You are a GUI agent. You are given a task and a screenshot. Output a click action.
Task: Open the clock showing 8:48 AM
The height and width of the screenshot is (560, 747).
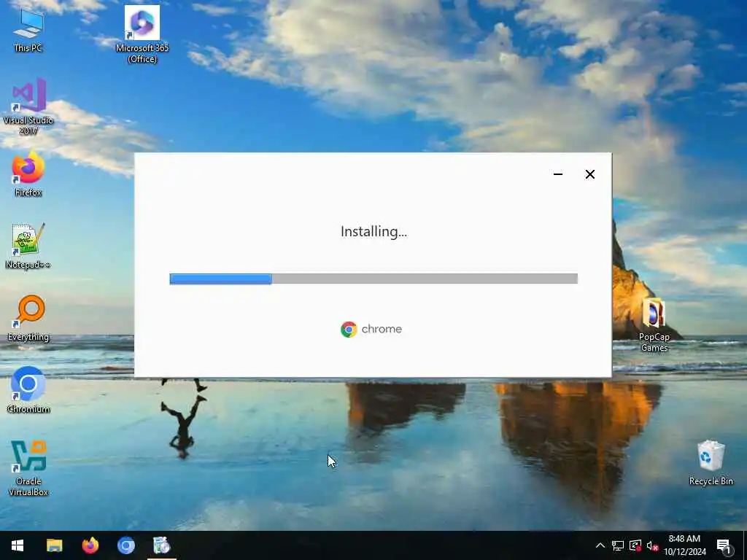point(684,545)
